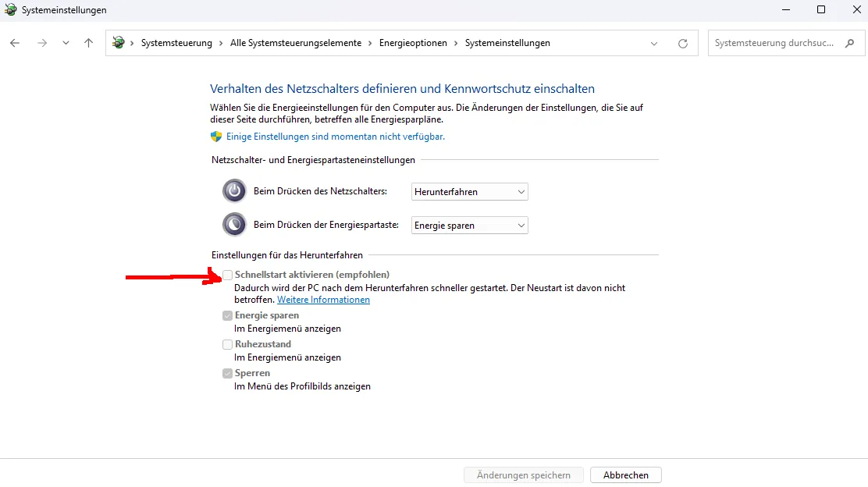Click the shield icon beside settings link
Viewport: 868px width, 487px height.
point(216,137)
